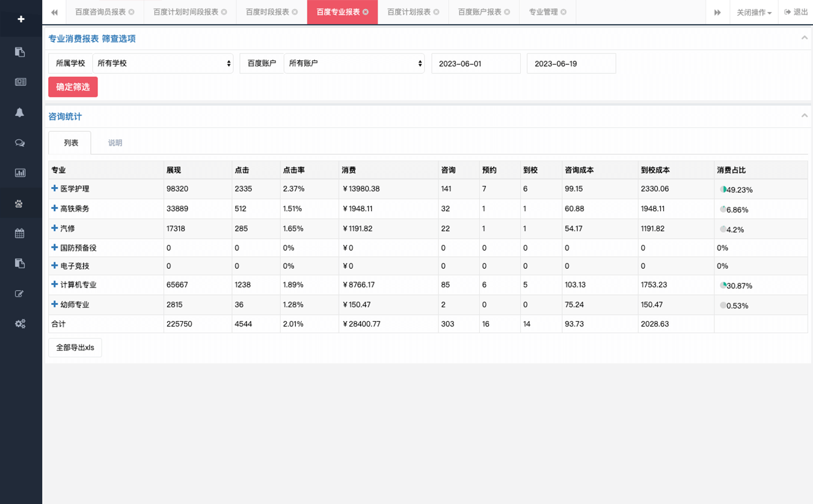Switch to the 百度计划报表 tab
This screenshot has height=504, width=813.
pyautogui.click(x=408, y=12)
